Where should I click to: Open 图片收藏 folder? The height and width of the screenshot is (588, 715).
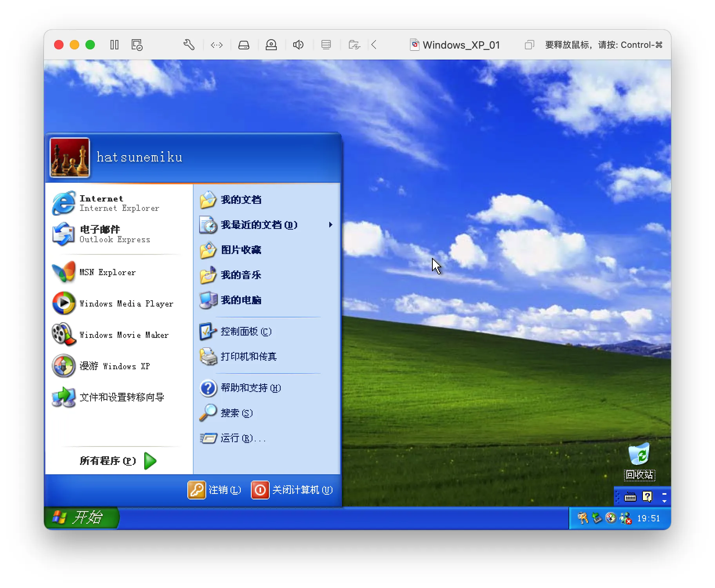coord(267,250)
